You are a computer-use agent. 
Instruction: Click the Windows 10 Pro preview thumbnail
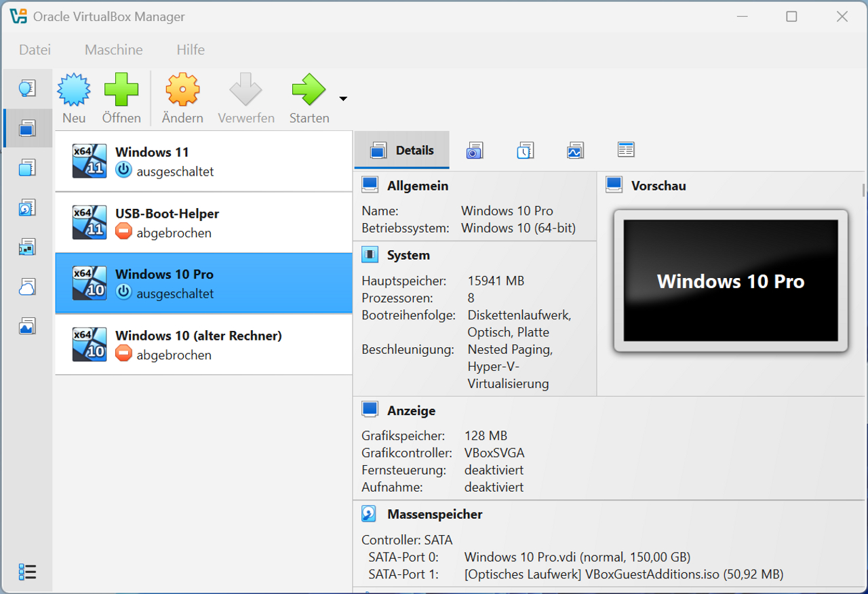(731, 281)
